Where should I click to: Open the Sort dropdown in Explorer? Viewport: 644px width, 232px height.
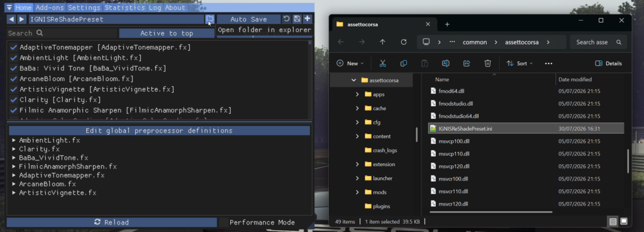click(x=519, y=64)
